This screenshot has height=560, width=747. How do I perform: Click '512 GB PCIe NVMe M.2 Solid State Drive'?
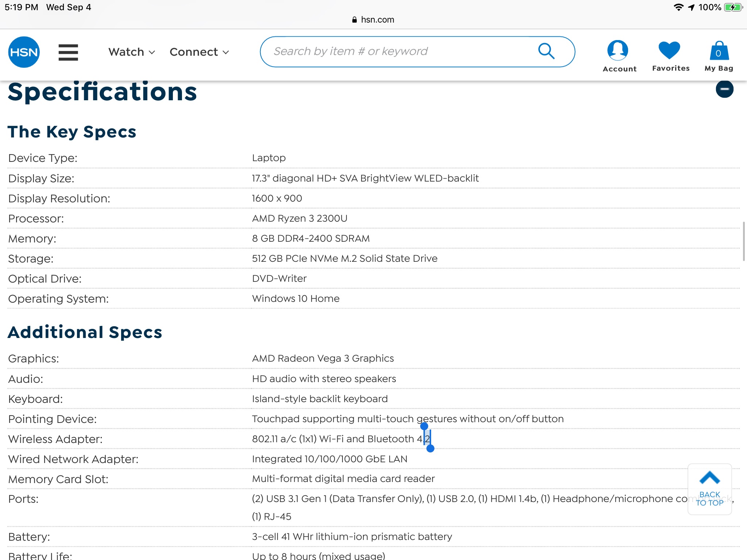pos(345,258)
